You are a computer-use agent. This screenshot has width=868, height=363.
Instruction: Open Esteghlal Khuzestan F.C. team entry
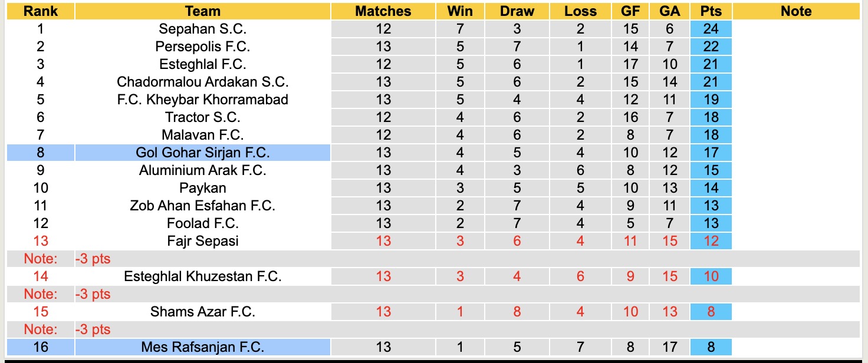(202, 276)
